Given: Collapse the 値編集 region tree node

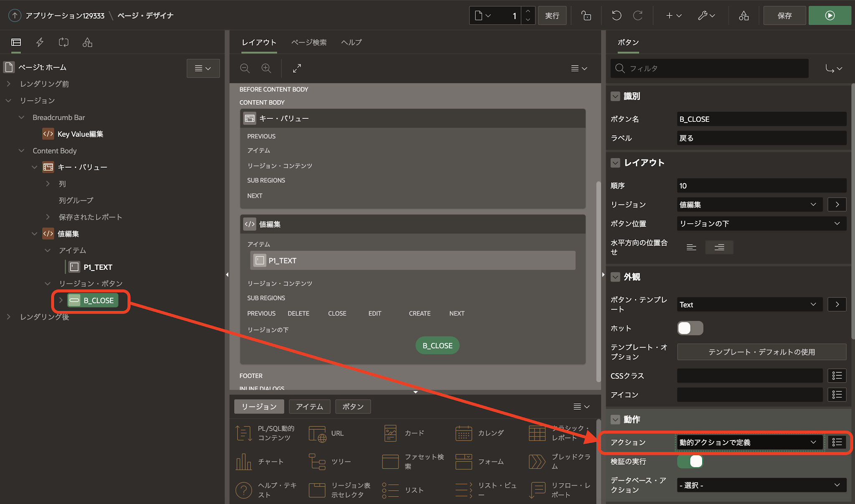Looking at the screenshot, I should click(35, 234).
